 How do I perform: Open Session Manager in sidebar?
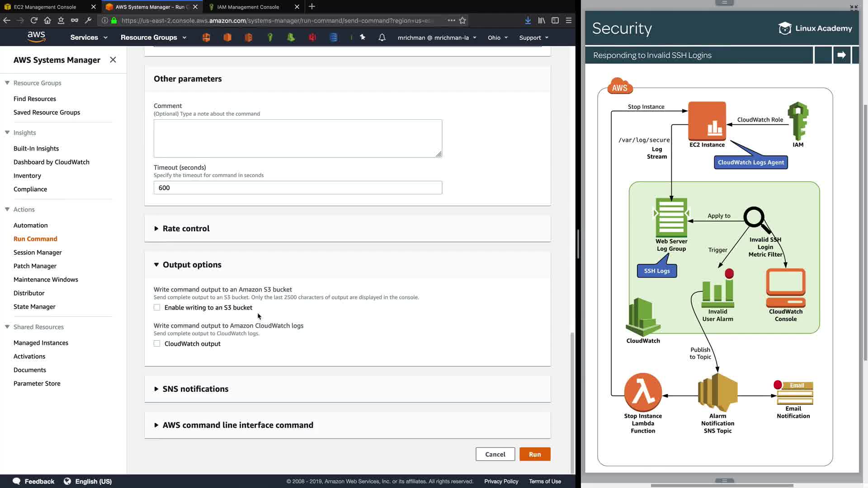(38, 253)
